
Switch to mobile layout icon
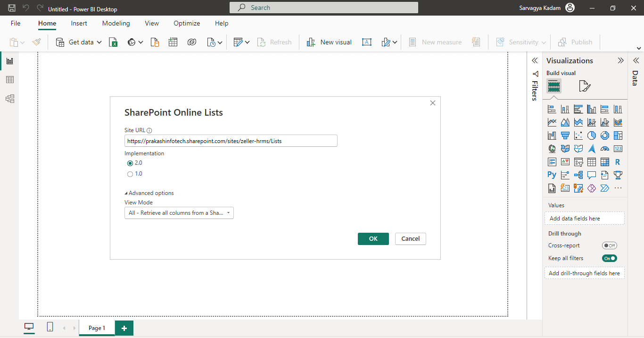[x=50, y=327]
